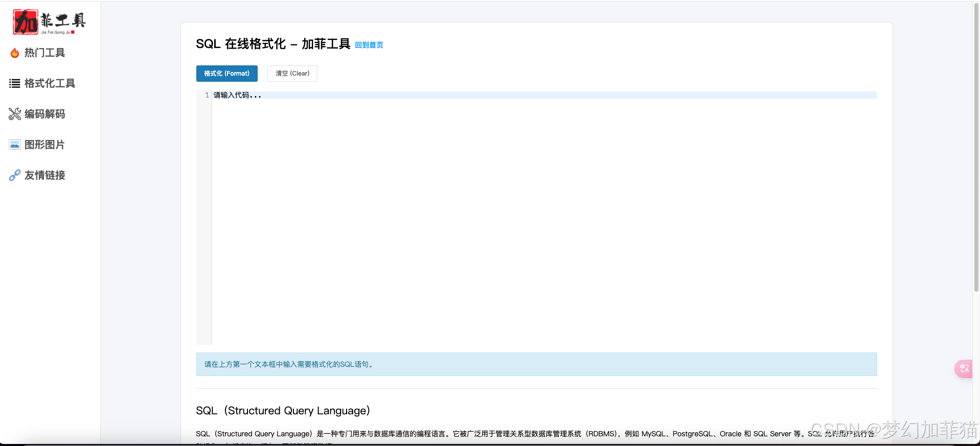Click the pink floating translate icon
Screen dimensions: 980x446
tap(964, 368)
